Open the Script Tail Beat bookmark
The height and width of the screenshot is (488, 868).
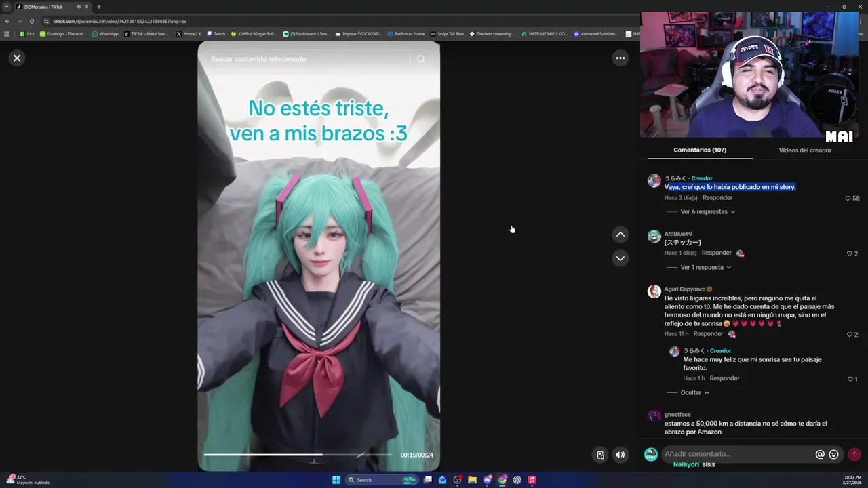(x=448, y=34)
